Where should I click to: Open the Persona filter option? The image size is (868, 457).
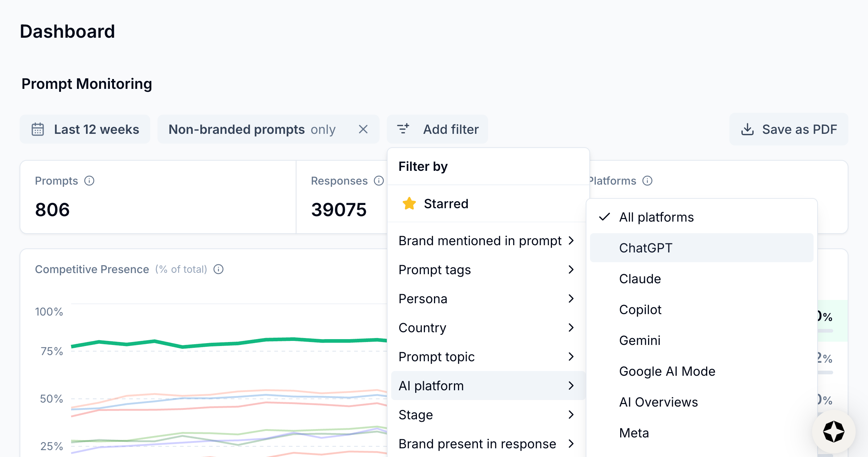(486, 299)
